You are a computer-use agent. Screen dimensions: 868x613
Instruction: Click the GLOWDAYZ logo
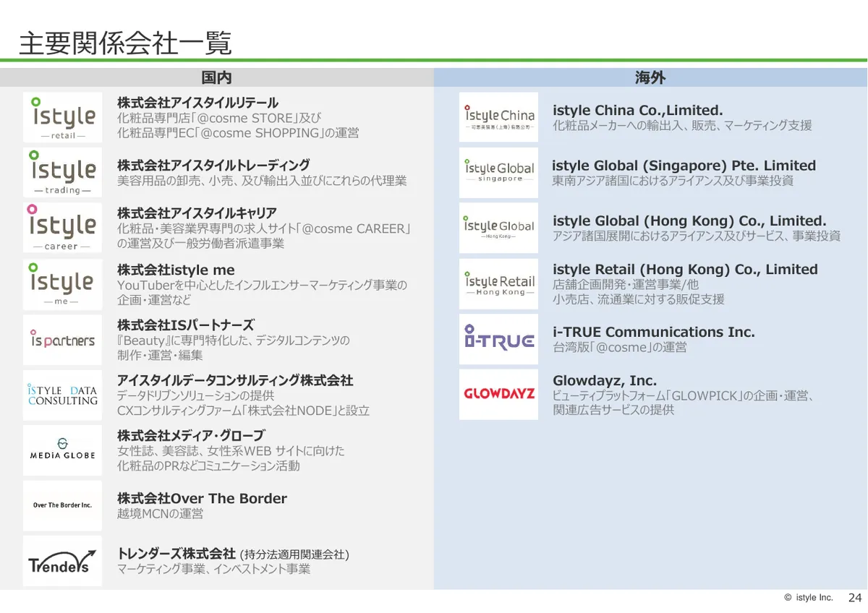click(x=499, y=395)
